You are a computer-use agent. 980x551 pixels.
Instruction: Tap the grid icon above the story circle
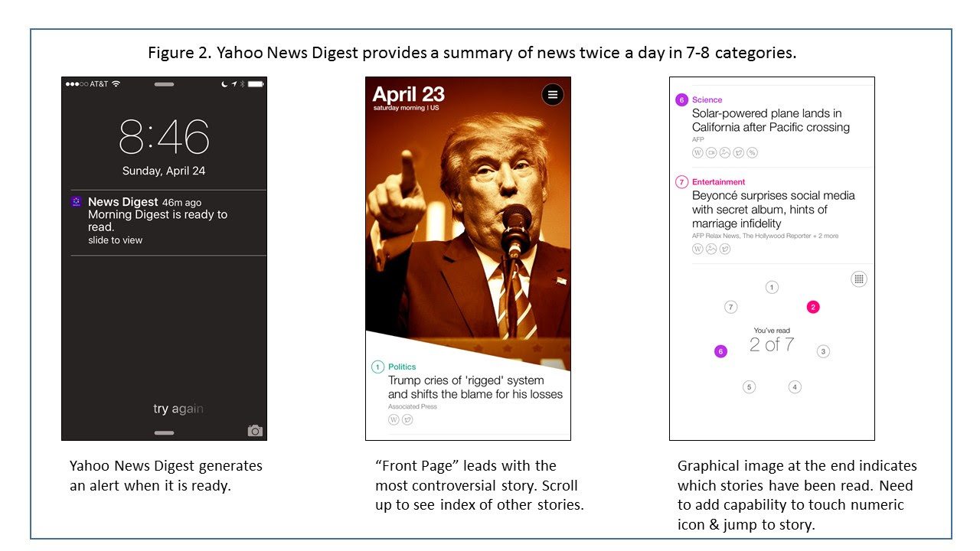(x=859, y=279)
